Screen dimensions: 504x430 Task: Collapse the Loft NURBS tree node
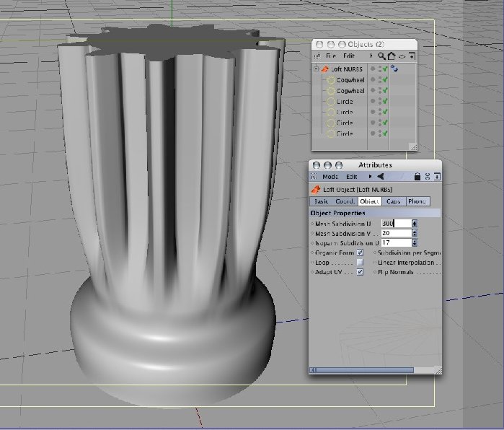[316, 69]
